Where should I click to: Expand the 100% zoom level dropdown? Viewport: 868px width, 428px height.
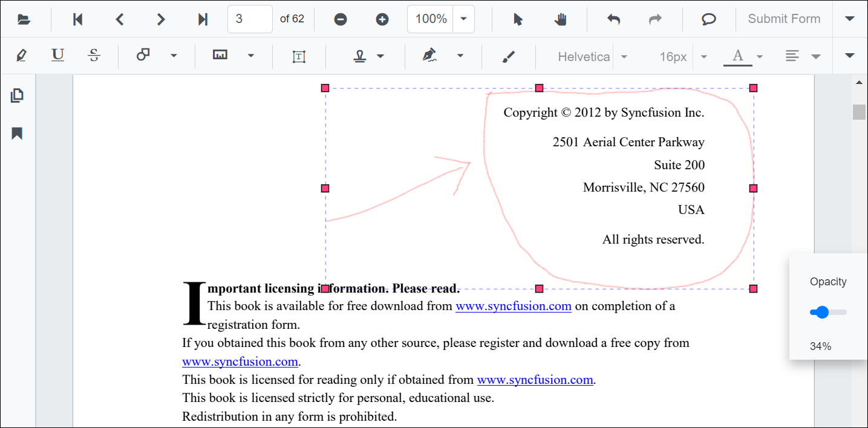pyautogui.click(x=463, y=19)
